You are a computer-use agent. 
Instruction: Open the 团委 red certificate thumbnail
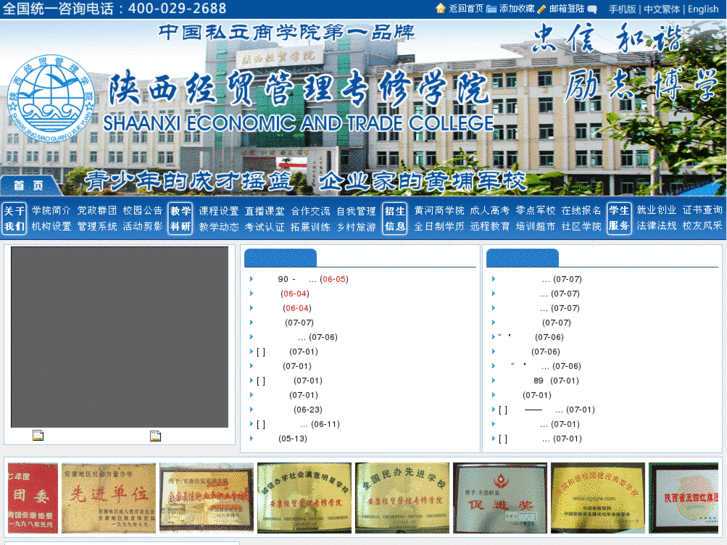[x=33, y=498]
